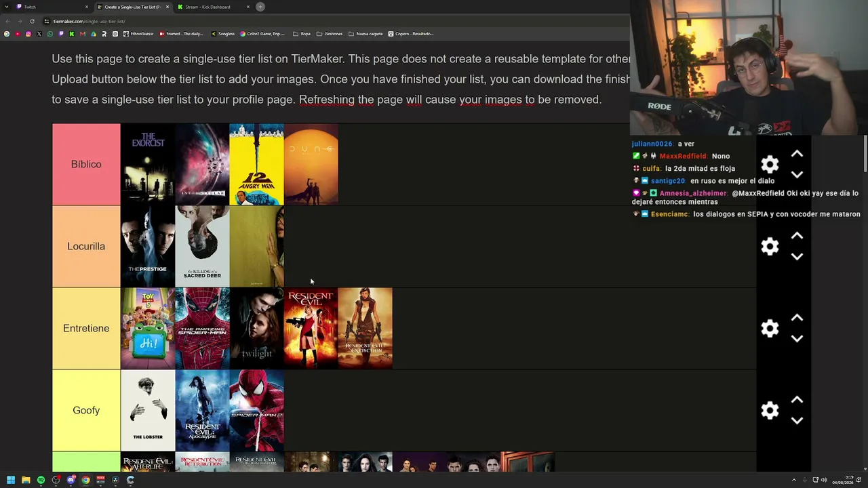
Task: Open the Copero - Resultado bookmark
Action: tap(411, 34)
